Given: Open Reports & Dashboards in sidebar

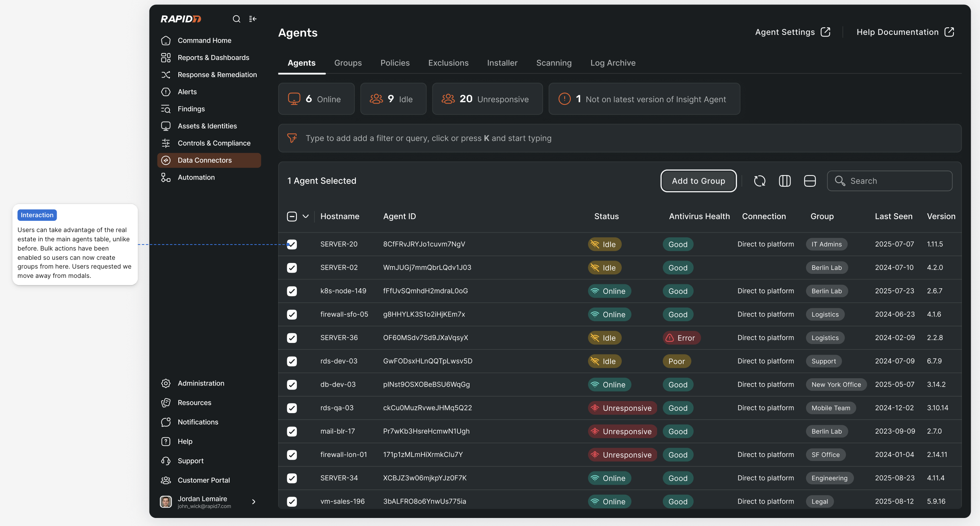Looking at the screenshot, I should point(209,58).
